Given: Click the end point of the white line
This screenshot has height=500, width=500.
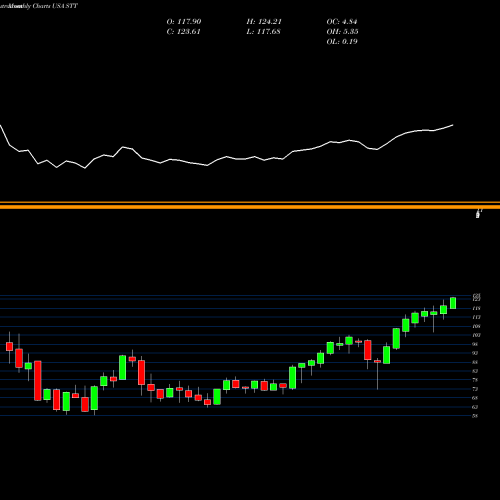Looking at the screenshot, I should pos(453,125).
